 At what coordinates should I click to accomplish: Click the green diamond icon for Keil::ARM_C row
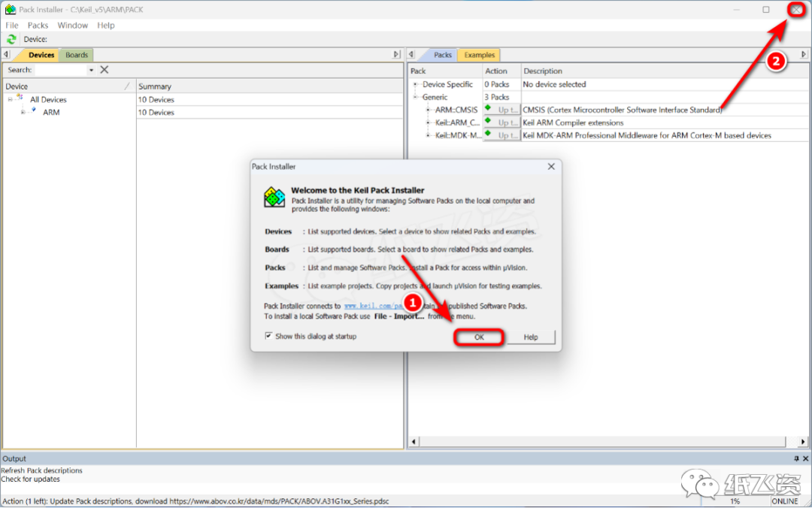pos(488,121)
